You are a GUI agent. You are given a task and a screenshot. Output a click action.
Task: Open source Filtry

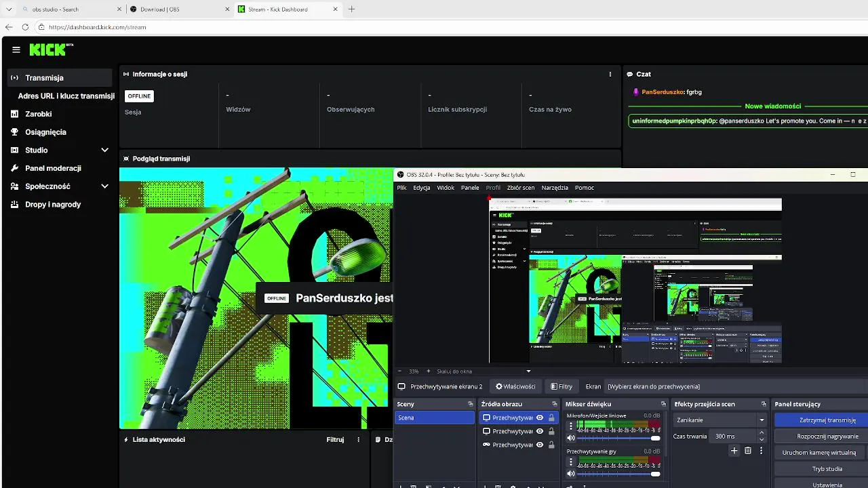[561, 386]
